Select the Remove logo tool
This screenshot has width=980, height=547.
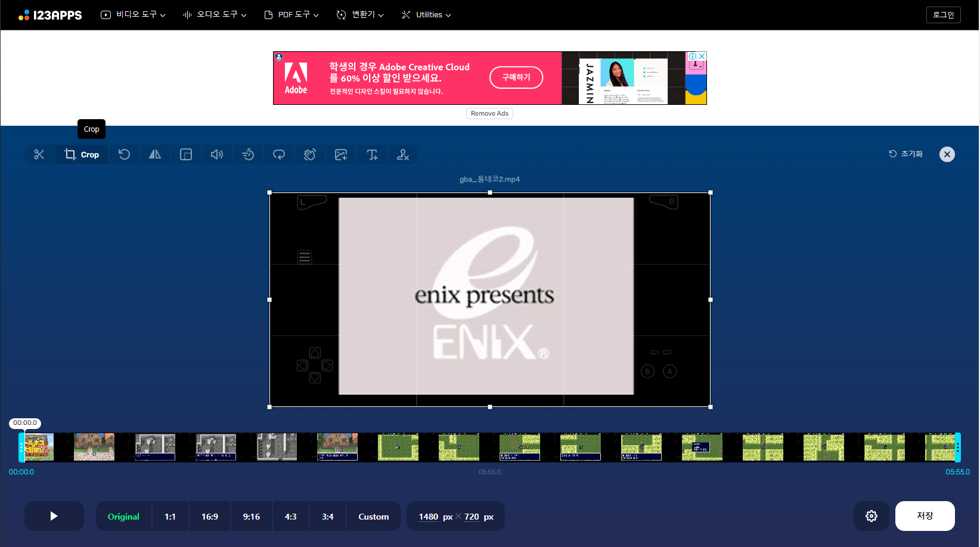[403, 154]
